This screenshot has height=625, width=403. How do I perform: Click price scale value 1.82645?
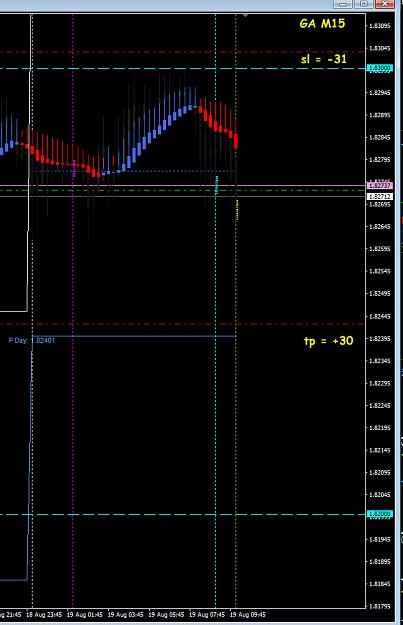click(379, 227)
